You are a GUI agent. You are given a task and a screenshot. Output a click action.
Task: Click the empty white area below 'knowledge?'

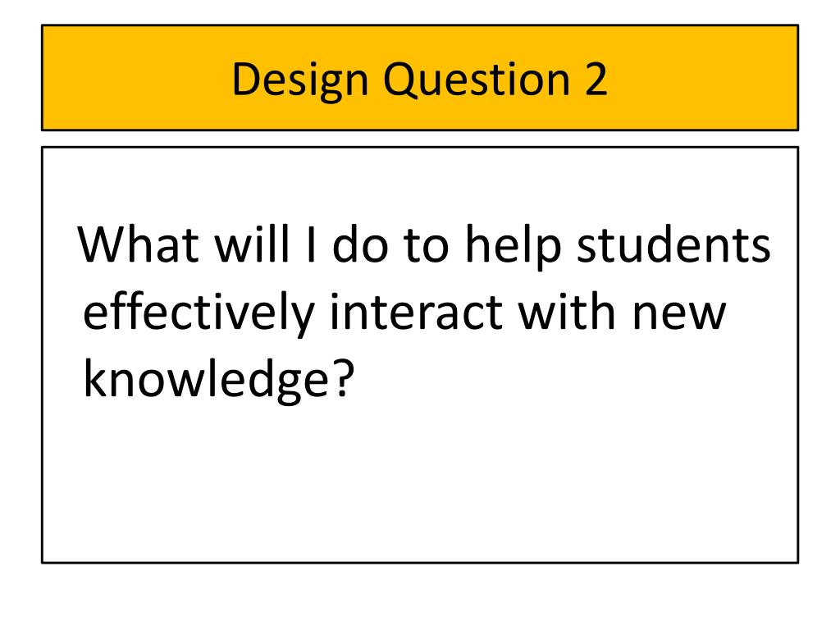(420, 482)
